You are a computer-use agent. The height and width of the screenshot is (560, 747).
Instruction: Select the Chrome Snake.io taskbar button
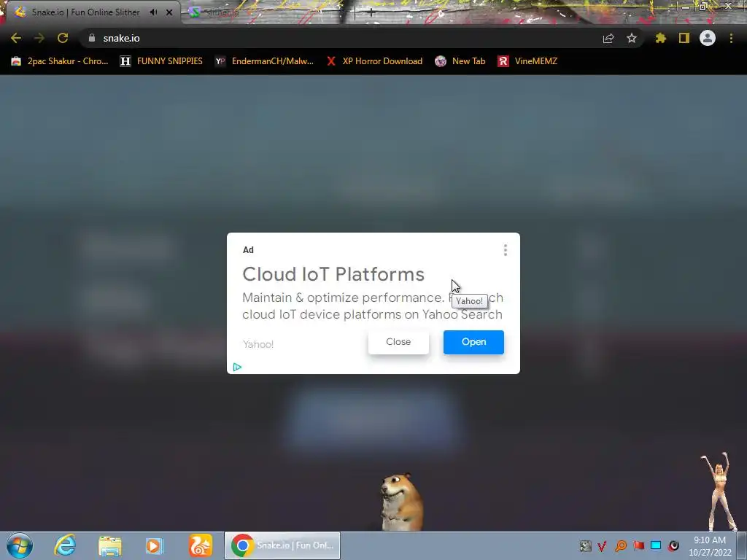pos(282,545)
